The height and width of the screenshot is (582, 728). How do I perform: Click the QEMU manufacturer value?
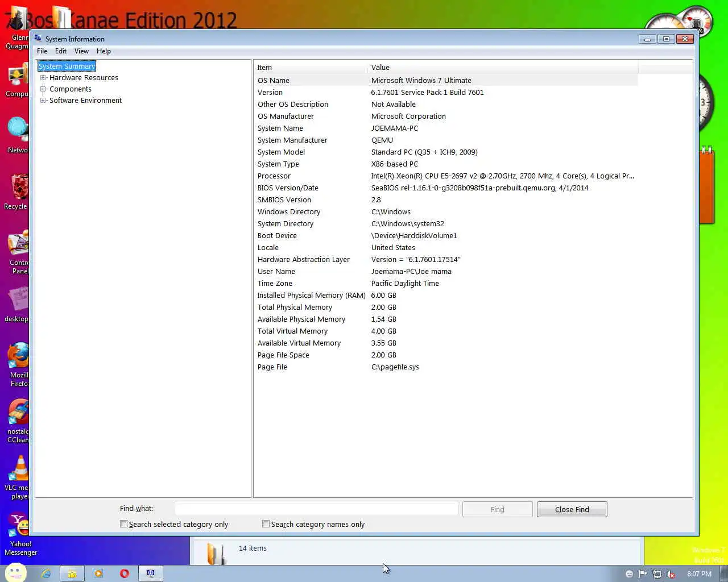(x=382, y=140)
